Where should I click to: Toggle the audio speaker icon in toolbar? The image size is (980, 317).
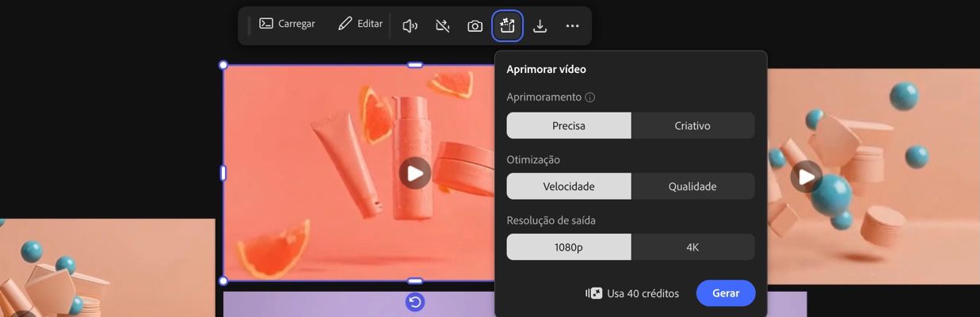click(410, 26)
